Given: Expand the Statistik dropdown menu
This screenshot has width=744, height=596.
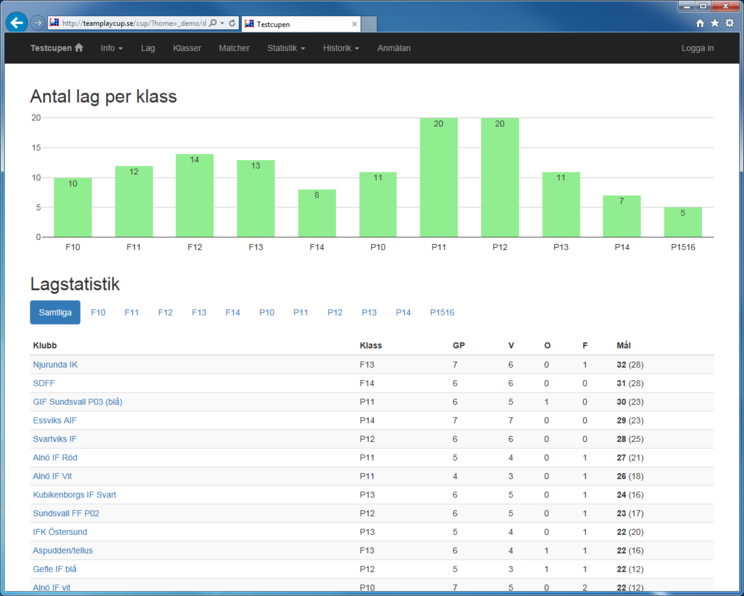Looking at the screenshot, I should [x=286, y=48].
